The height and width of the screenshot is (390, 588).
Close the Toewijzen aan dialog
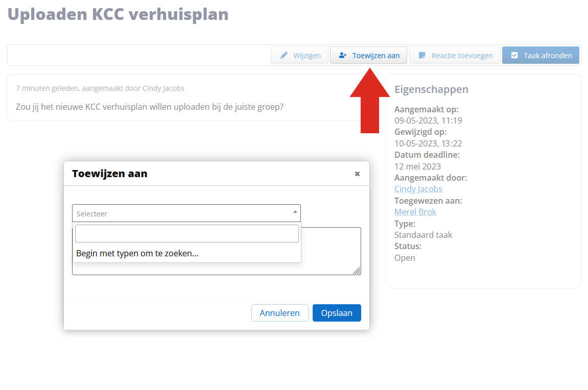coord(358,174)
